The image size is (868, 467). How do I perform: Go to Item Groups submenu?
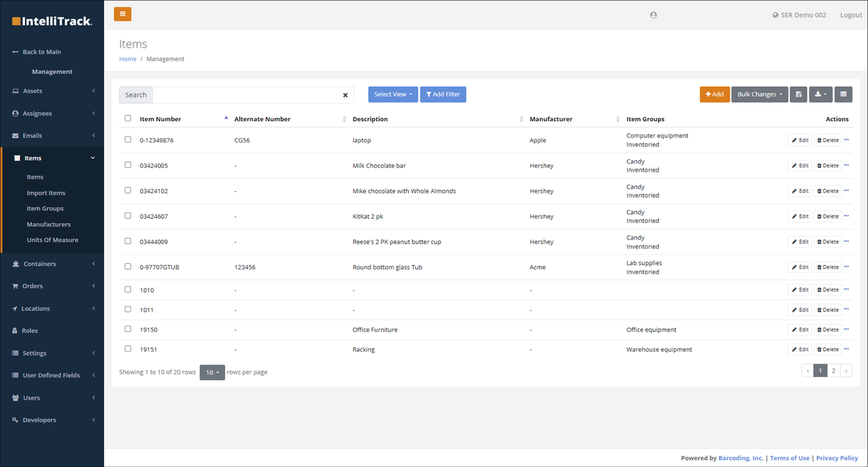pyautogui.click(x=45, y=209)
